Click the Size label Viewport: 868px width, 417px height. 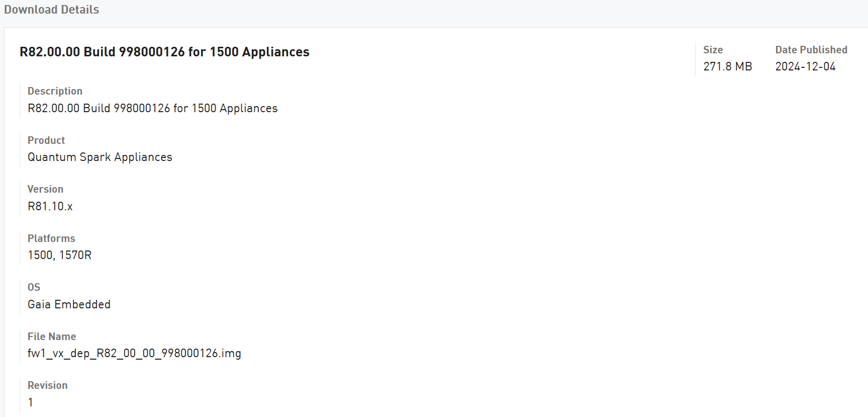(713, 50)
